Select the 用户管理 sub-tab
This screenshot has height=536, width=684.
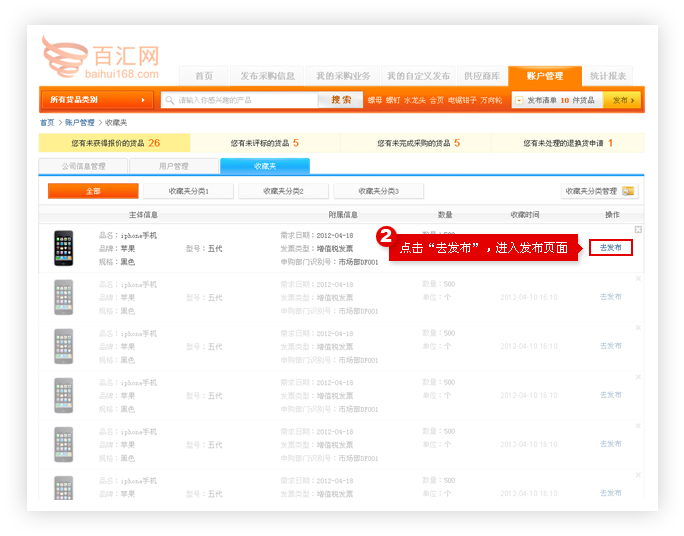click(x=173, y=166)
